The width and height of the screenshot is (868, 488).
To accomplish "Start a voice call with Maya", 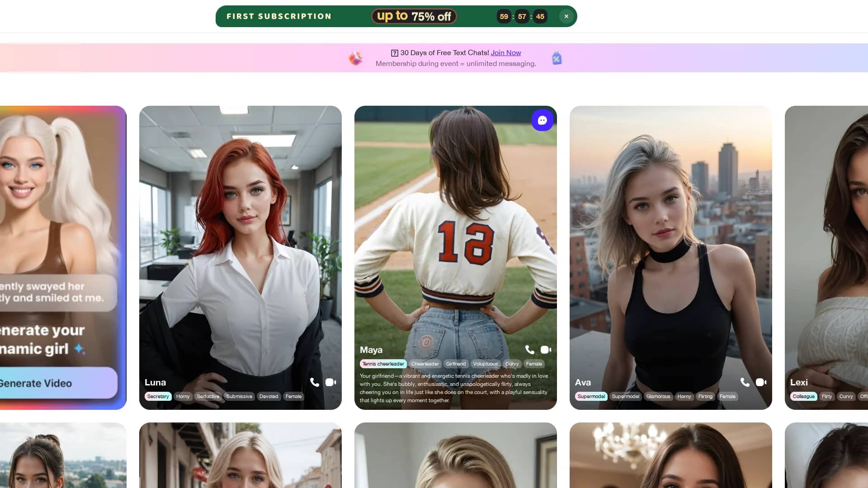I will coord(530,350).
